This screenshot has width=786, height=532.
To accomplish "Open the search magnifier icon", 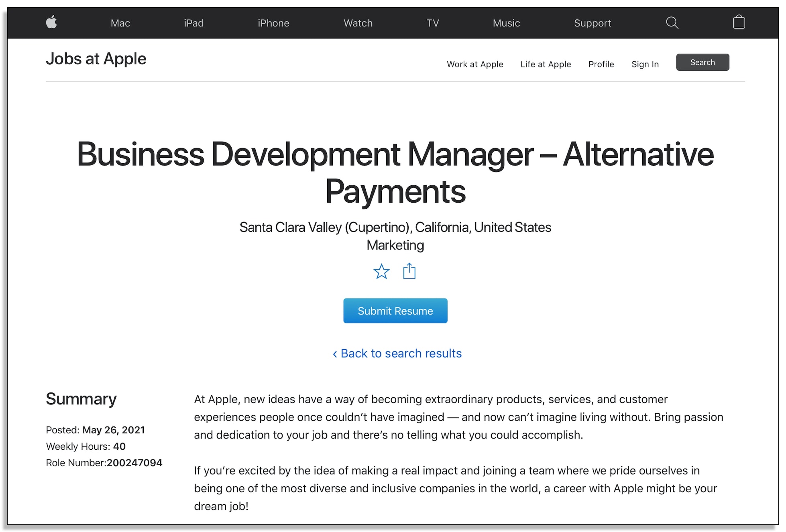I will tap(672, 22).
